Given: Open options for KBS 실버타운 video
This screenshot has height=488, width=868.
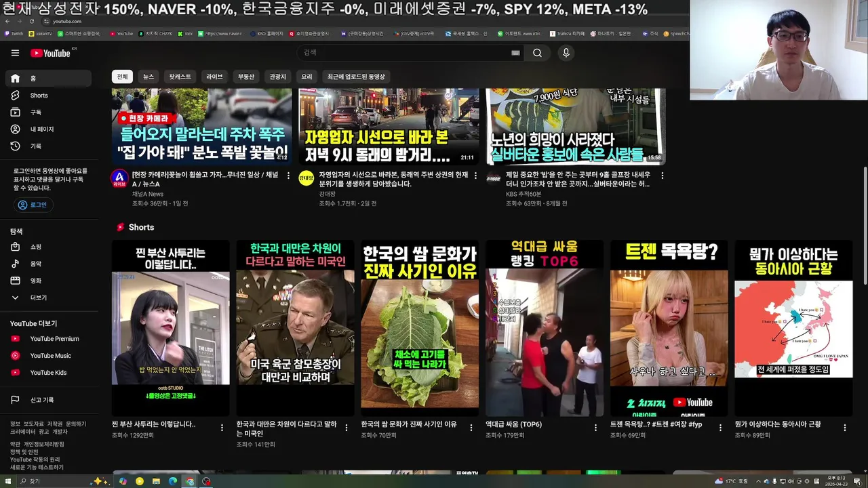Looking at the screenshot, I should [663, 176].
